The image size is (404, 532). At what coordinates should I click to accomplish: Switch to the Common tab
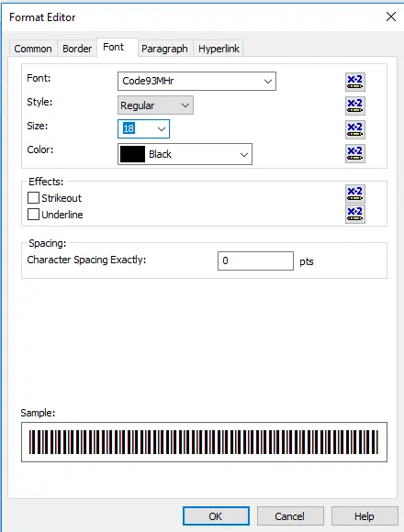click(33, 49)
